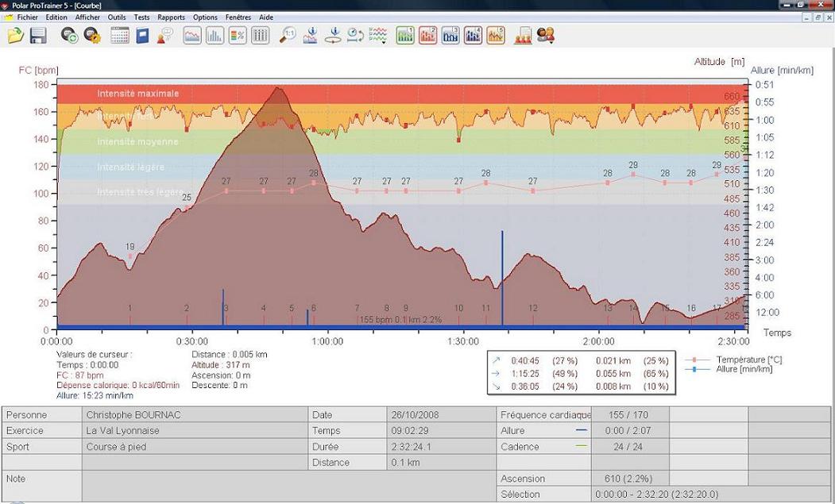835x504 pixels.
Task: Click the Altitude [m] axis label
Action: (x=719, y=62)
